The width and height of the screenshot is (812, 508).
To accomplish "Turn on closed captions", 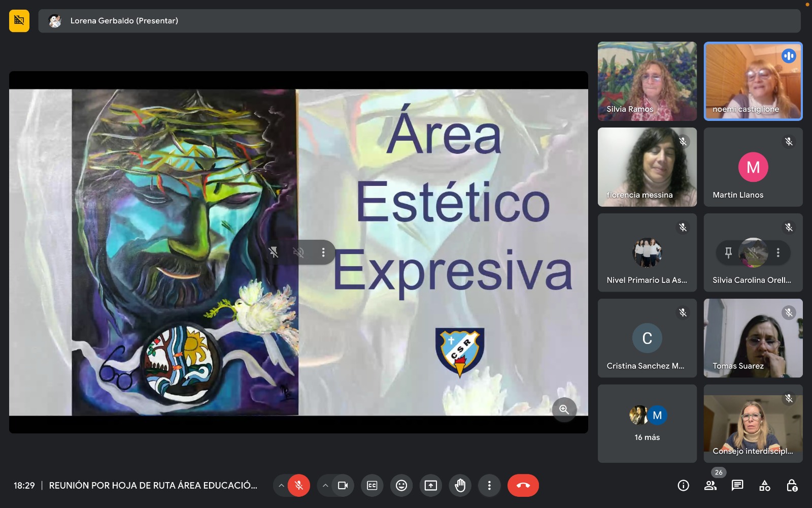I will 372,486.
